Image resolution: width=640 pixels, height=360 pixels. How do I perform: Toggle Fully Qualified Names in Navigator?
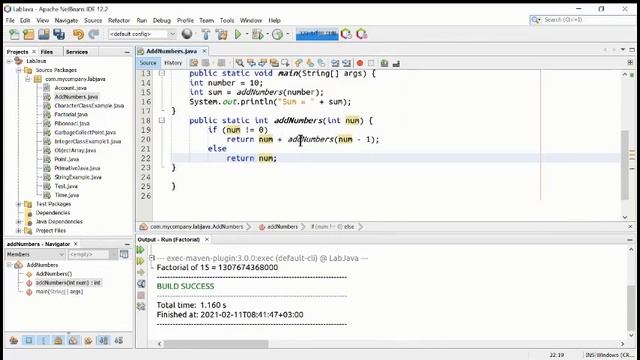[x=88, y=340]
